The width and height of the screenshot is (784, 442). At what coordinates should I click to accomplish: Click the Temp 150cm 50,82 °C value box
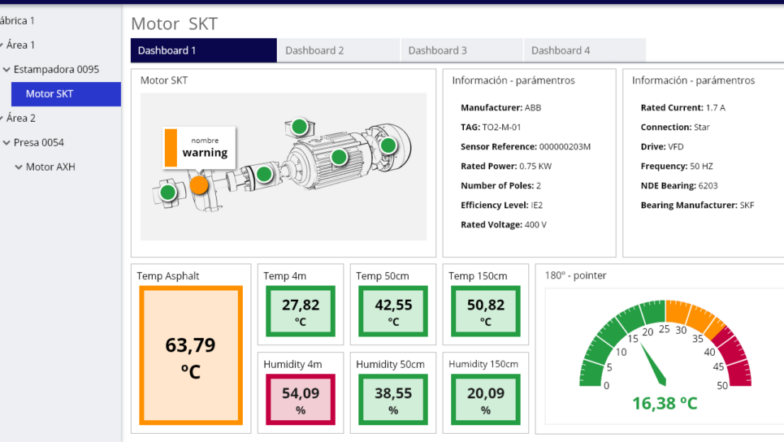[x=485, y=311]
